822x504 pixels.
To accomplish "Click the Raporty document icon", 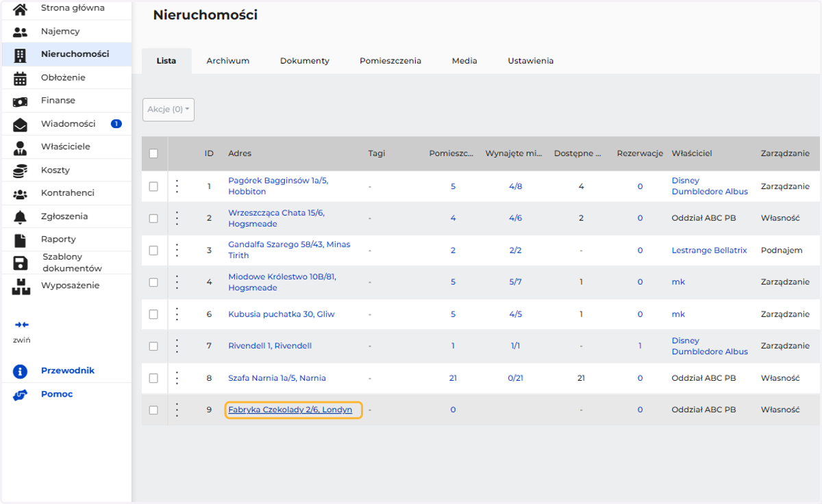I will pos(21,240).
